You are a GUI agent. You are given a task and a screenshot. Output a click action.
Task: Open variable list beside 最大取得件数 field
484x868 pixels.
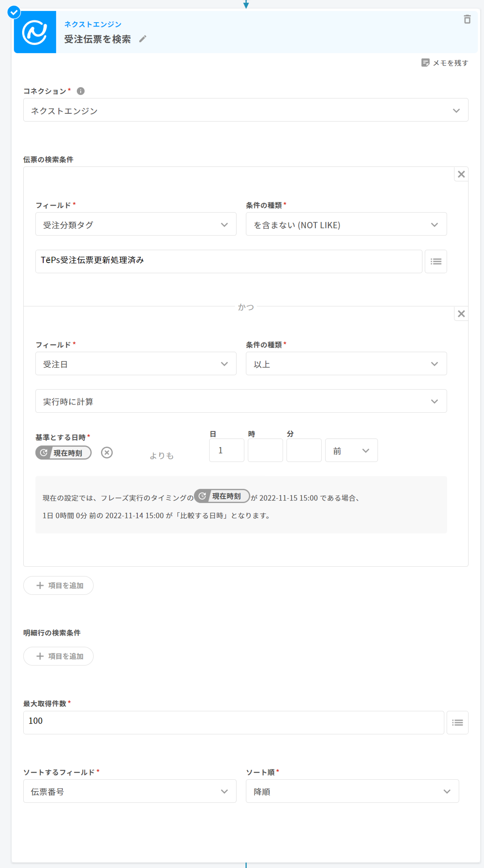tap(457, 723)
